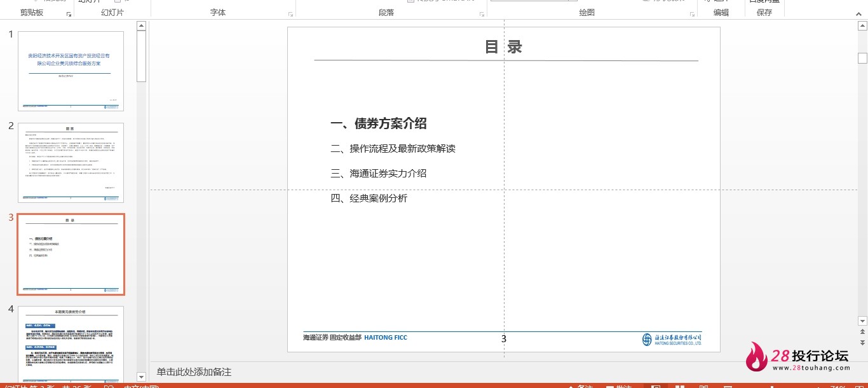The height and width of the screenshot is (388, 868).
Task: Select slide 4 thumbnail in the panel
Action: 71,343
